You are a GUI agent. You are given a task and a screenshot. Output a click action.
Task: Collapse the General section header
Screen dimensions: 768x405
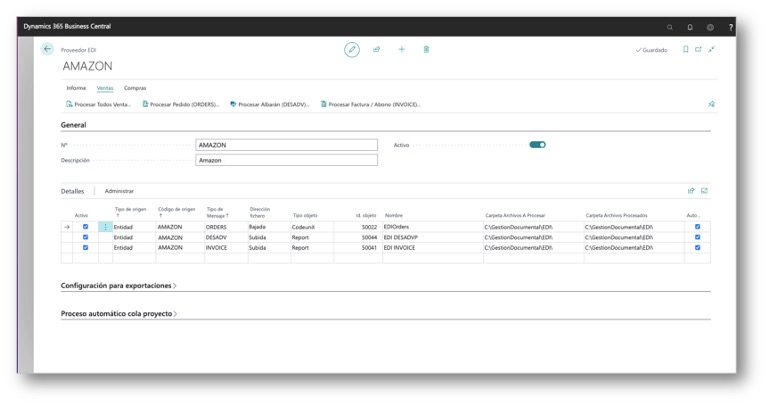73,125
